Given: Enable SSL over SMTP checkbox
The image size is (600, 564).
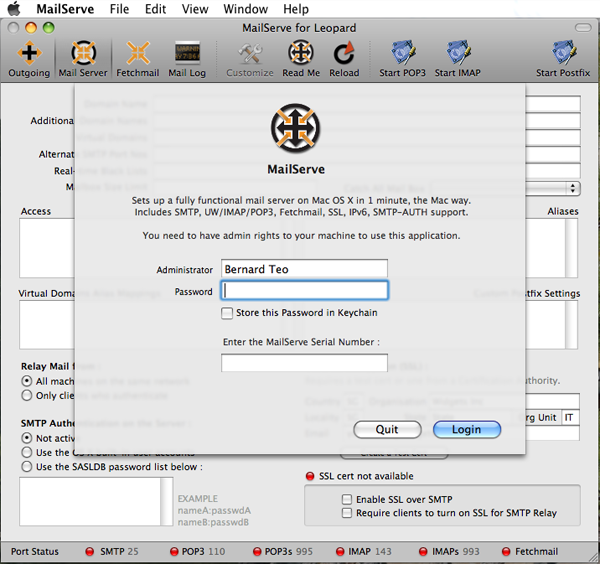Looking at the screenshot, I should pyautogui.click(x=347, y=499).
